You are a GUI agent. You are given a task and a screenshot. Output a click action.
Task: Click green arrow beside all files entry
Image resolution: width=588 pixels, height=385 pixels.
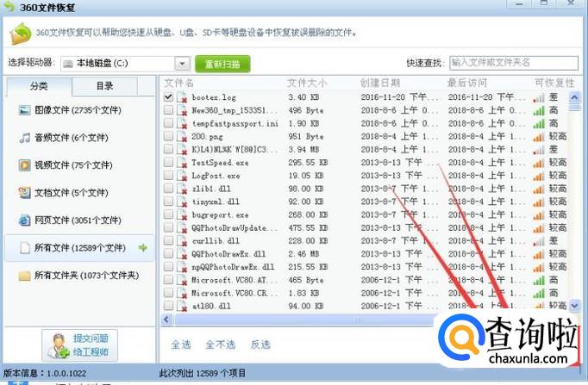pyautogui.click(x=143, y=247)
